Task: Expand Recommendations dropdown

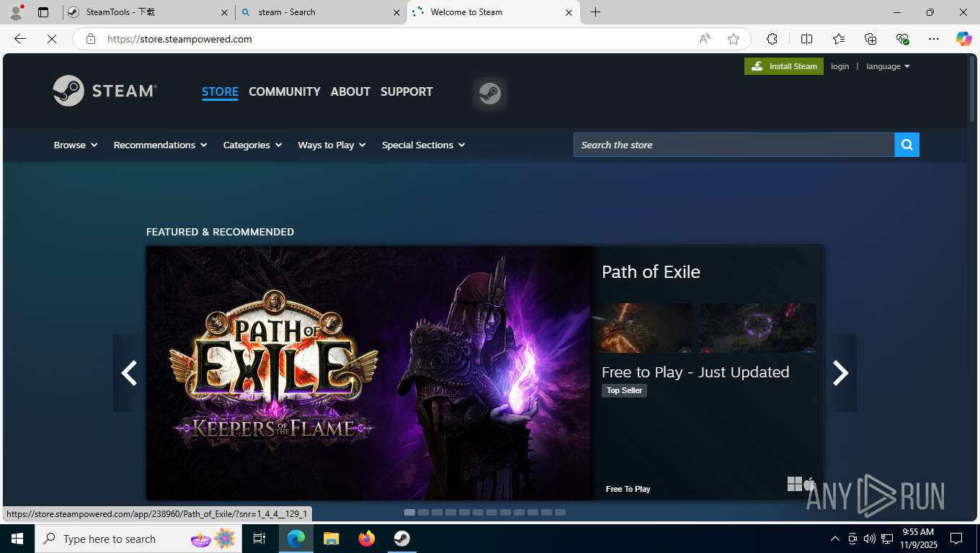Action: [160, 145]
